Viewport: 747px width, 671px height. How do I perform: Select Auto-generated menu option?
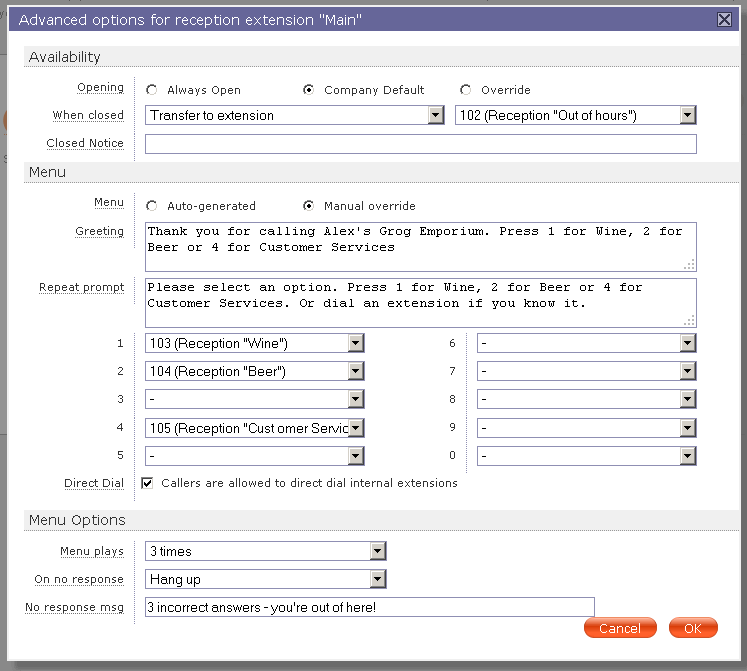click(x=152, y=206)
